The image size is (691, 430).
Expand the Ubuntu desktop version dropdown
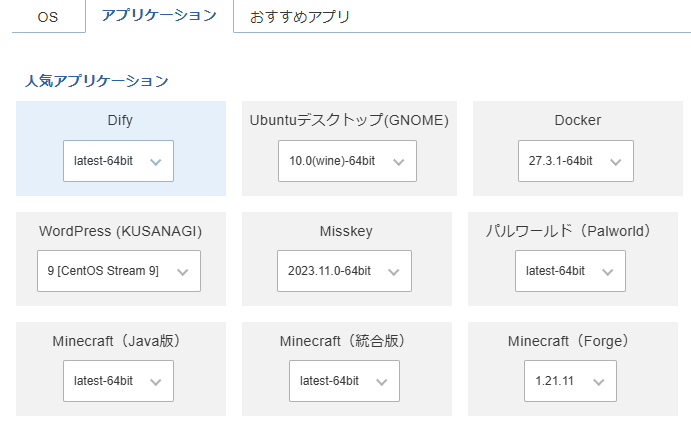coord(347,161)
